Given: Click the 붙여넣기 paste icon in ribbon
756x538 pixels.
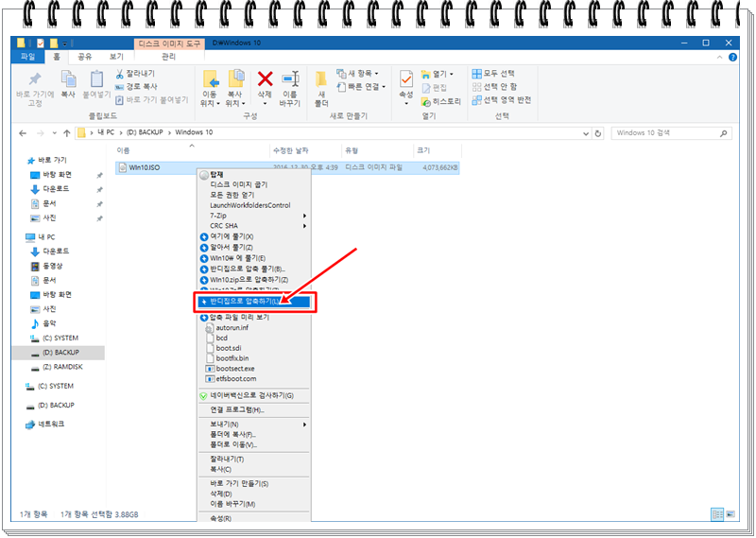Looking at the screenshot, I should click(96, 78).
